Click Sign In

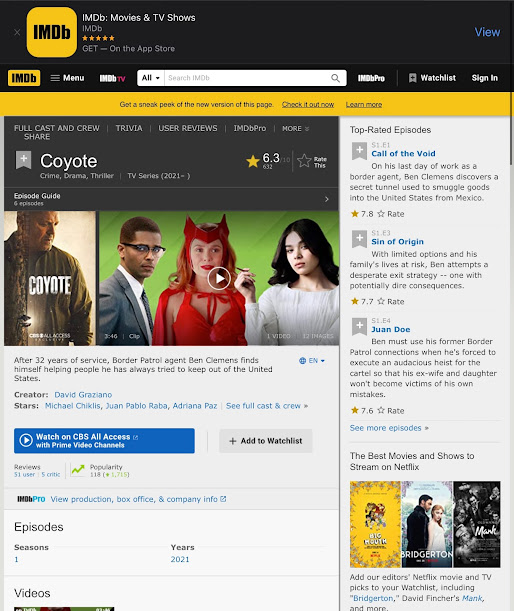pyautogui.click(x=484, y=78)
